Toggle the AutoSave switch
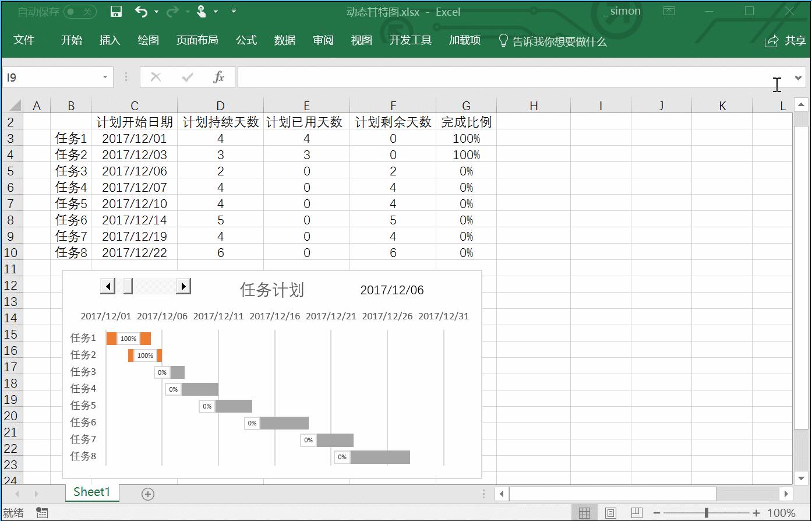 pos(80,12)
